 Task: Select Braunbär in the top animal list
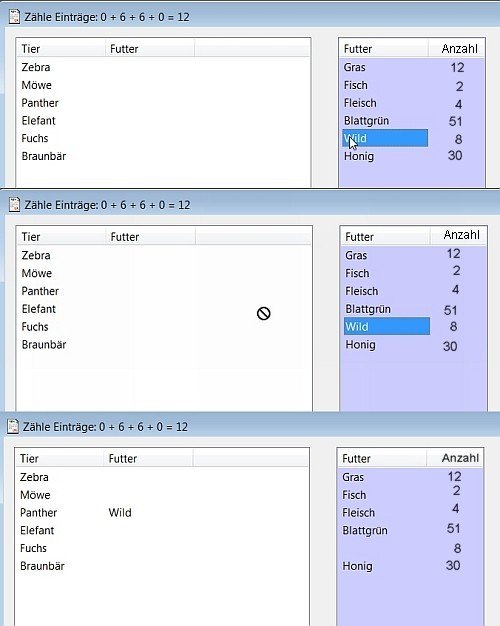click(x=44, y=156)
